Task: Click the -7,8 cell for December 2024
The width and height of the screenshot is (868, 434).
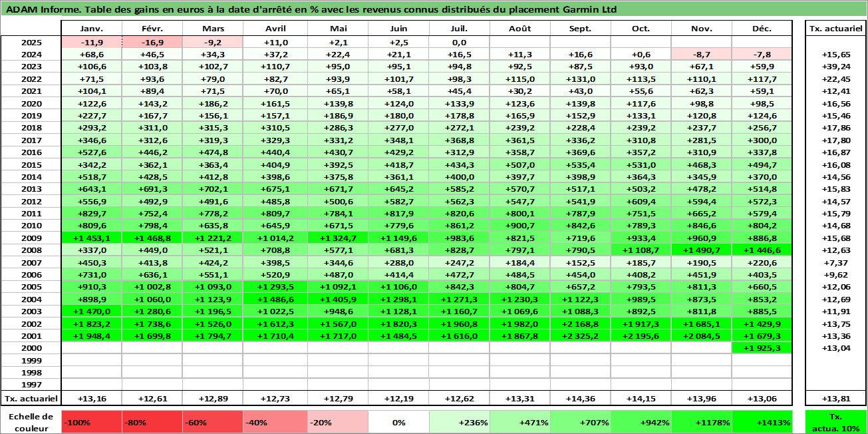Action: pos(762,54)
